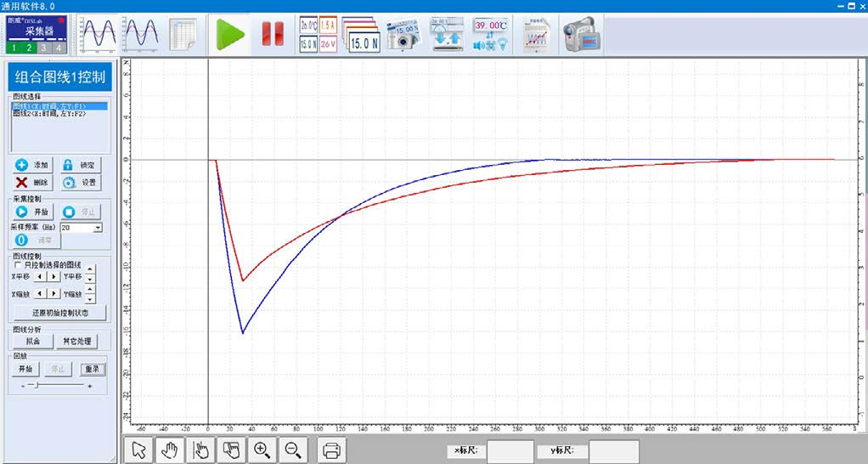The image size is (868, 464).
Task: Open the 采样频率 (Hz) dropdown
Action: point(98,228)
